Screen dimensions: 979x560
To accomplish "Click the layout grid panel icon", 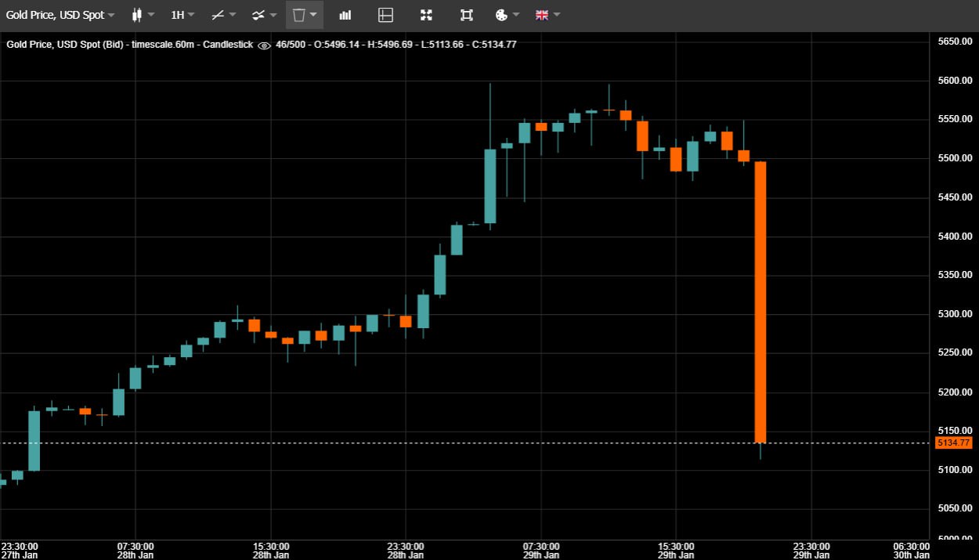I will coord(385,15).
